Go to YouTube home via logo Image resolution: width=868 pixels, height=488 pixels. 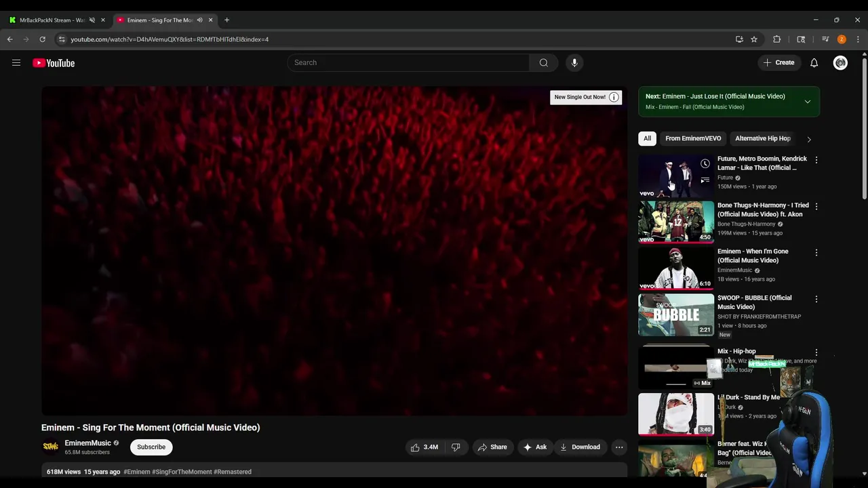pos(54,63)
